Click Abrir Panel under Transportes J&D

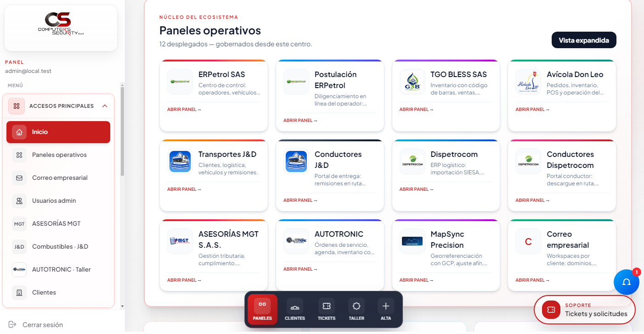point(184,189)
